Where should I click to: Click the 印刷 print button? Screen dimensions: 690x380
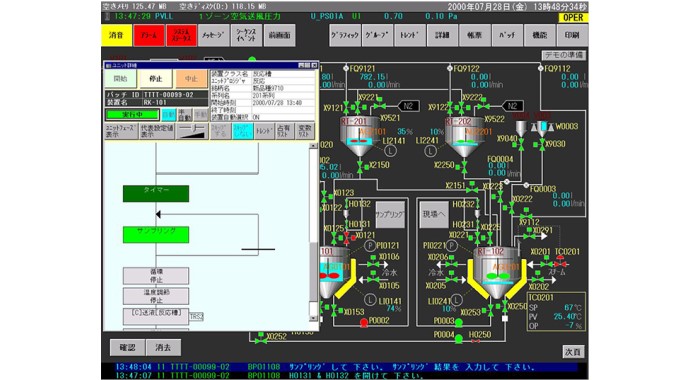click(x=572, y=35)
